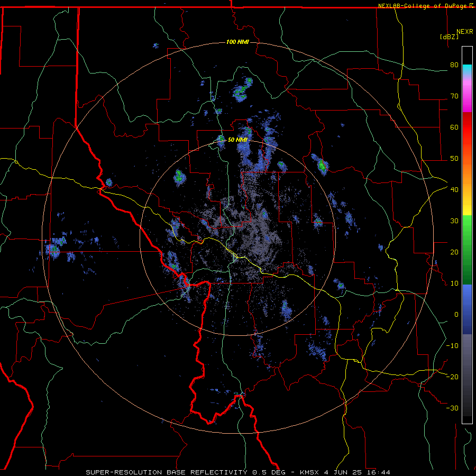476x476 pixels.
Task: Click the -20 value on the dBZ scale
Action: coord(452,377)
